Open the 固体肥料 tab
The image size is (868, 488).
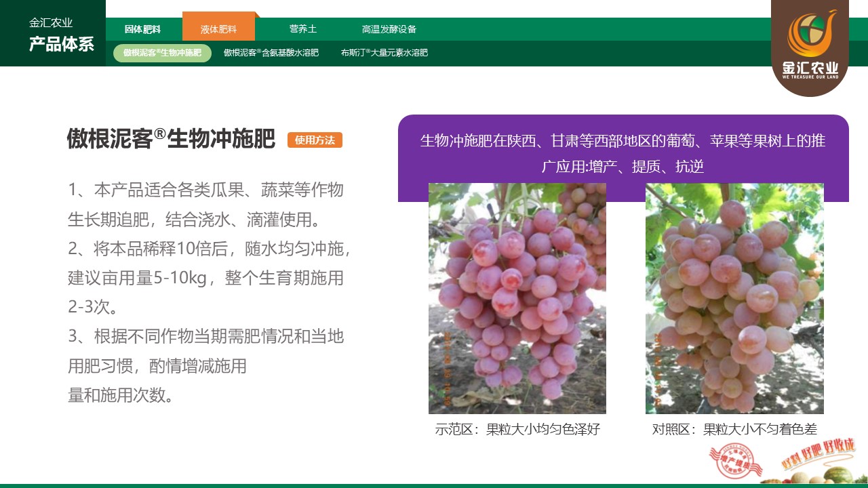(142, 29)
